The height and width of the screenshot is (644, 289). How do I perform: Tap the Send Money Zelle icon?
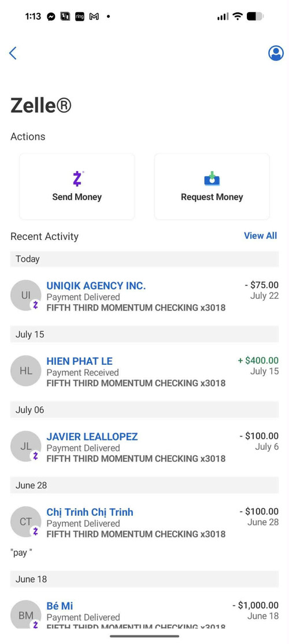coord(77,179)
